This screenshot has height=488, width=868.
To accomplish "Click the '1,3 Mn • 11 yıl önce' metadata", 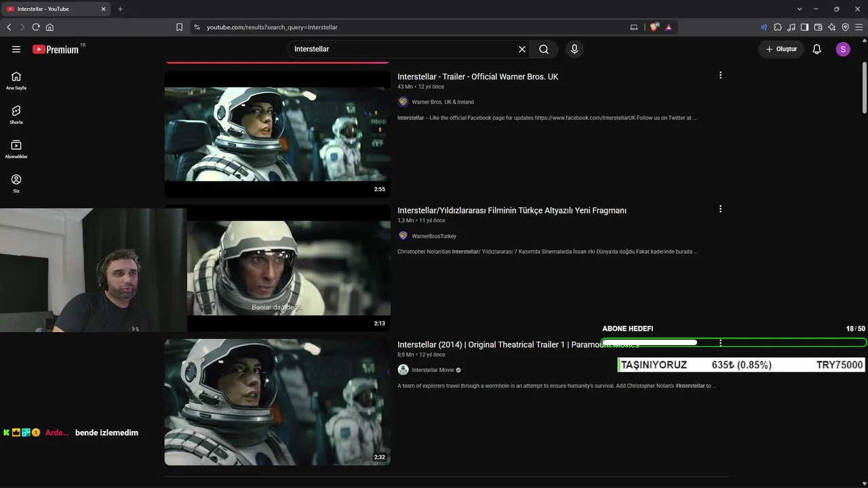I will coord(421,220).
